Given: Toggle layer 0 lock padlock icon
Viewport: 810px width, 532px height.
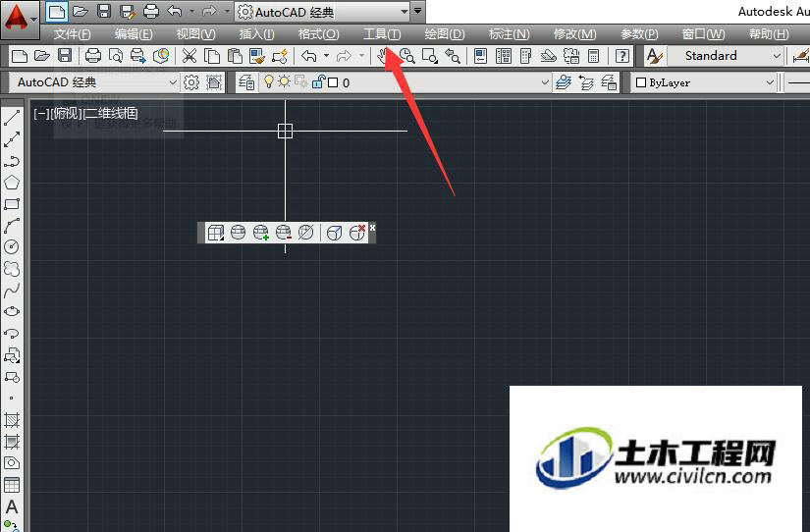Looking at the screenshot, I should click(319, 82).
